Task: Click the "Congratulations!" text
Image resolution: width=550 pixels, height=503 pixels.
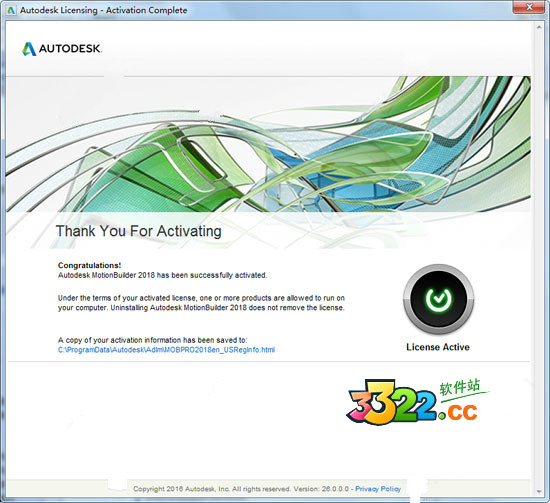Action: pos(89,265)
